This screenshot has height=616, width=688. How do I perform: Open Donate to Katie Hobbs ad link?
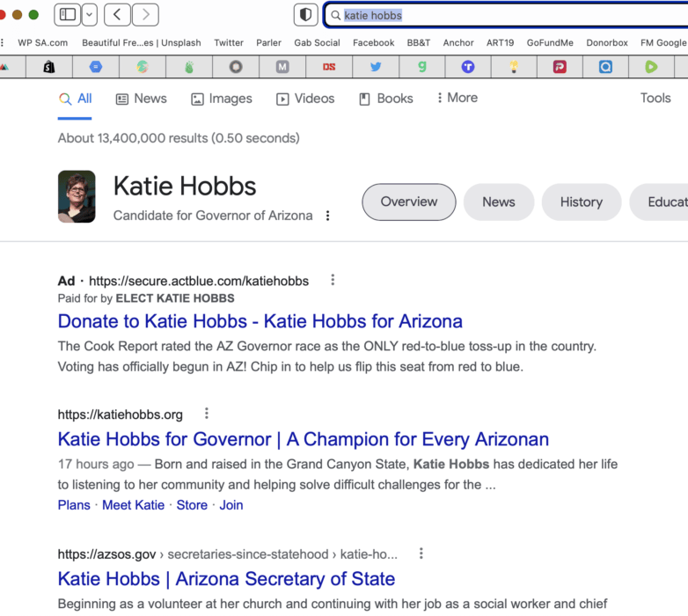point(260,321)
